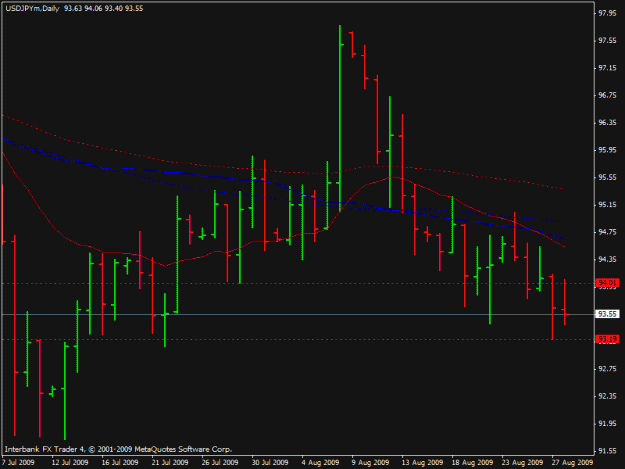
Task: Click the 96.75 price axis label
Action: [x=607, y=95]
